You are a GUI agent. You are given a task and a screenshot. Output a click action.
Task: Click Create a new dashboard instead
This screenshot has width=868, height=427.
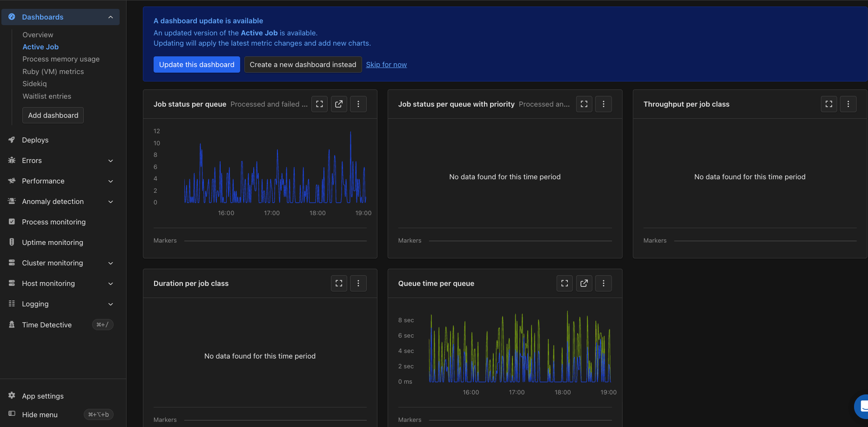(x=303, y=65)
